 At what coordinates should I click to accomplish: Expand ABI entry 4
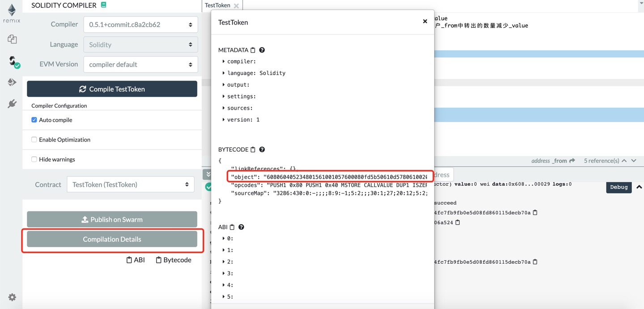click(x=223, y=285)
